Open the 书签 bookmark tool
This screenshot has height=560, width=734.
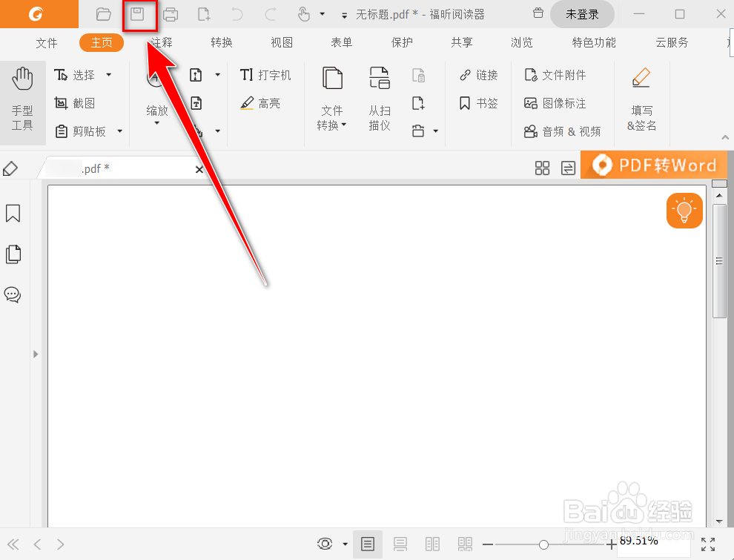pyautogui.click(x=478, y=103)
